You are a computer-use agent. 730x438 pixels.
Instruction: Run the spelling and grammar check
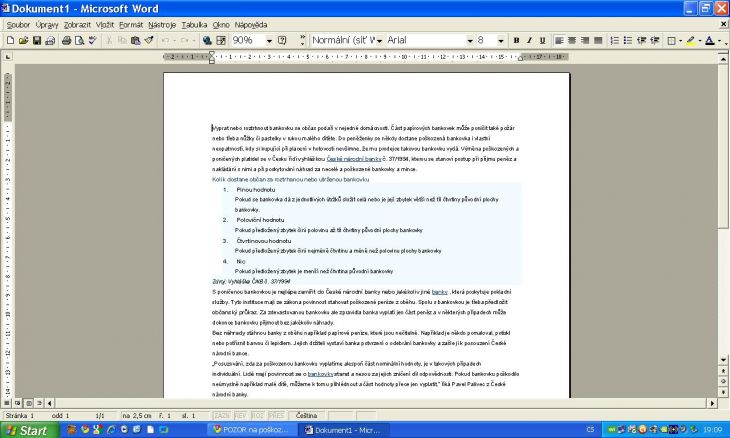tap(93, 40)
